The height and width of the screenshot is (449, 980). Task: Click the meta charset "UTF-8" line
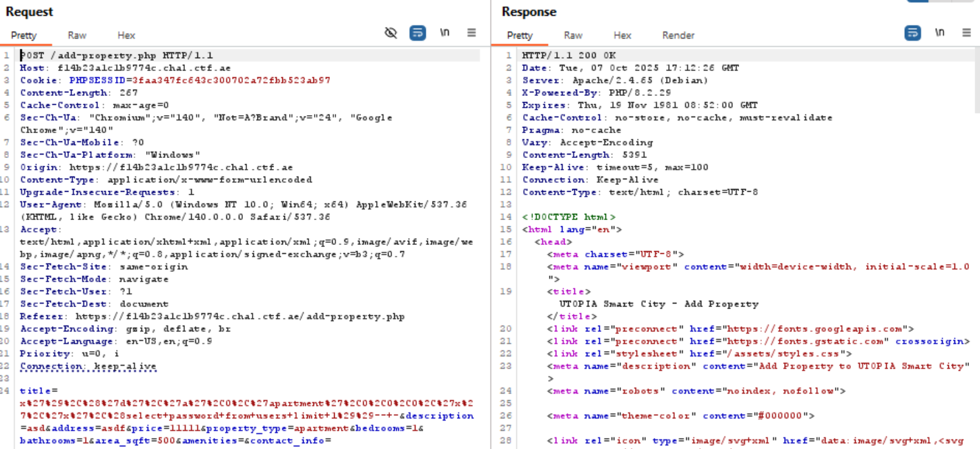pyautogui.click(x=616, y=255)
